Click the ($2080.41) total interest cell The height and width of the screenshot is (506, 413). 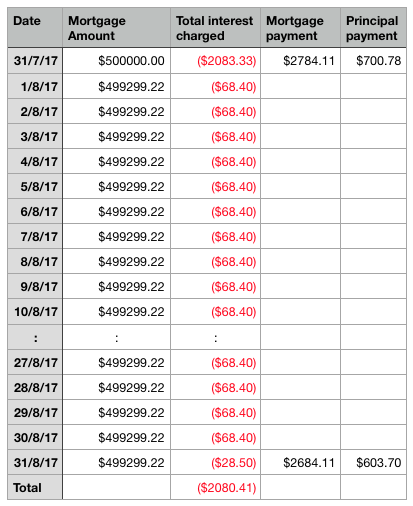[x=215, y=487]
